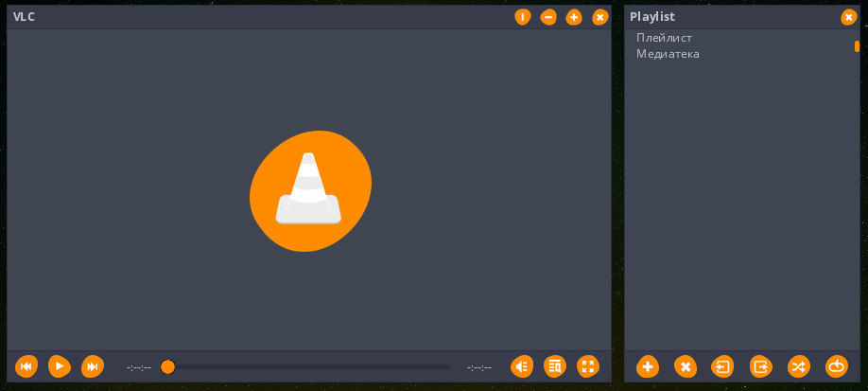Click the plus icon in VLC title bar

[574, 17]
